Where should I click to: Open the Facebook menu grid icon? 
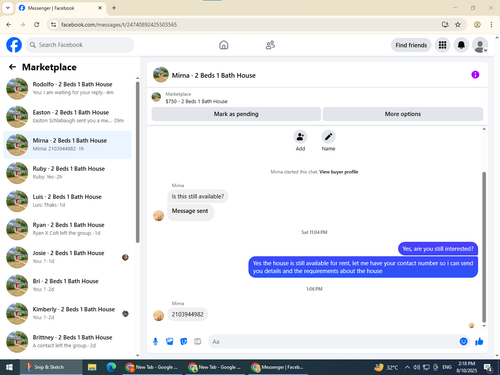click(442, 45)
